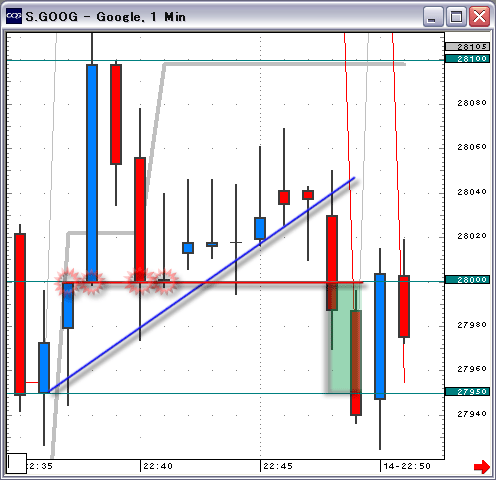Viewport: 496px width, 480px height.
Task: Click the 28040 price axis label
Action: (x=472, y=192)
